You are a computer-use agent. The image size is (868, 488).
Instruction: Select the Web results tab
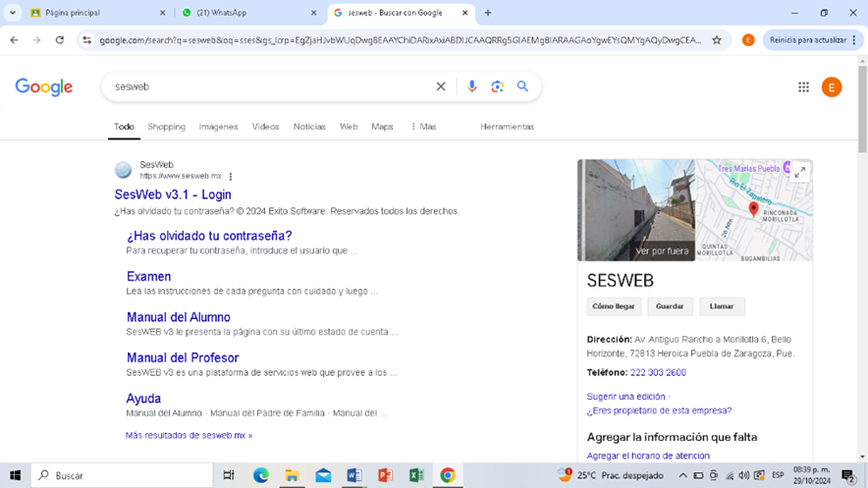click(349, 127)
